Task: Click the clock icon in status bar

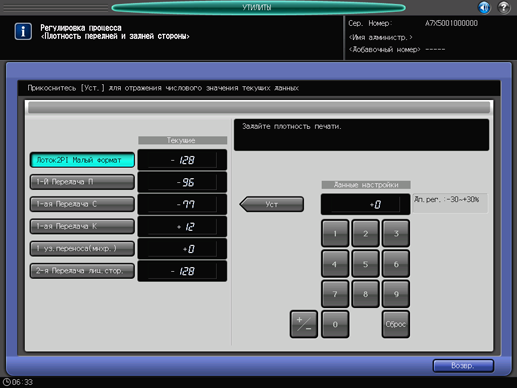Action: [6, 382]
